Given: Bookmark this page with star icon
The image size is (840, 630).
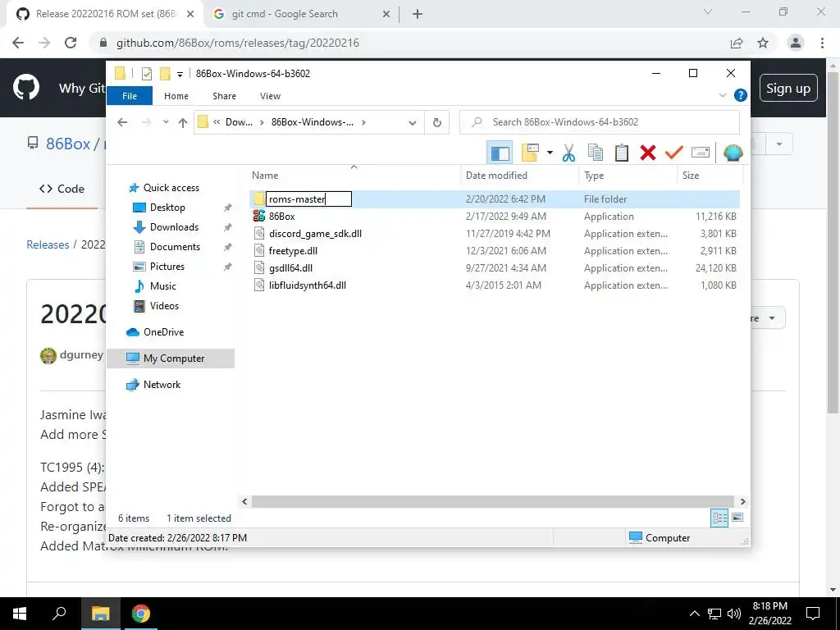Looking at the screenshot, I should tap(763, 43).
